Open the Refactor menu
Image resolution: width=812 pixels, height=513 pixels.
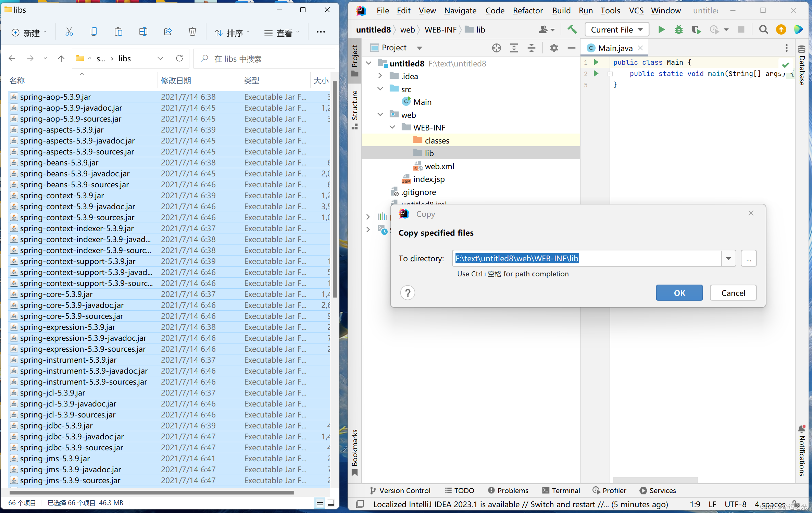tap(527, 11)
